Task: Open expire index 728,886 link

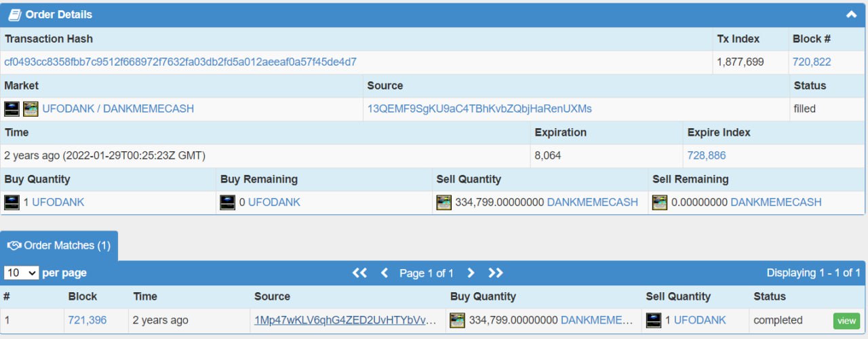Action: click(707, 155)
